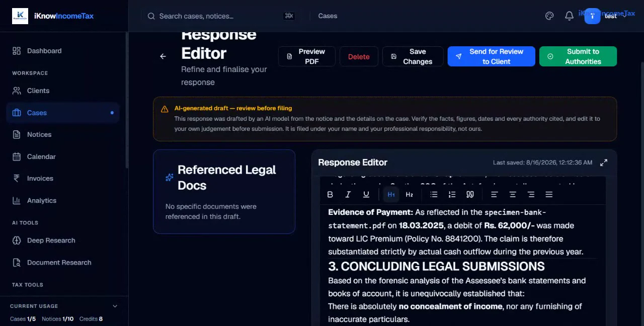
Task: Launch Deep Research AI tool
Action: click(x=63, y=240)
